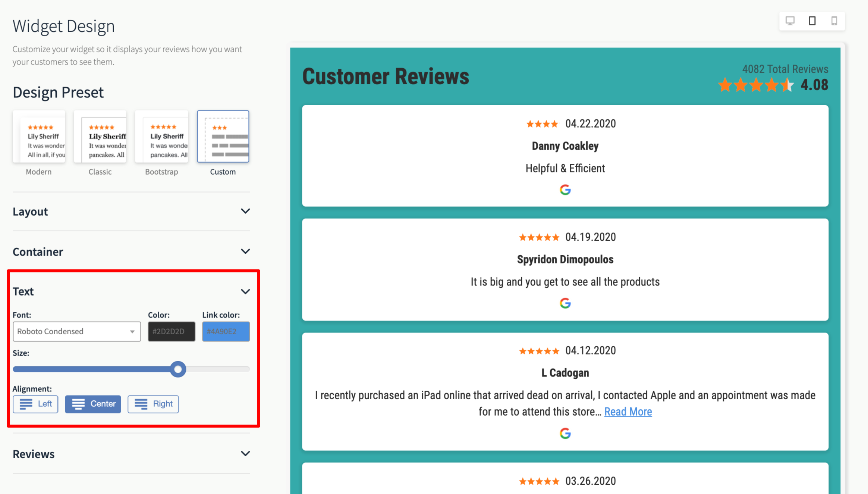The width and height of the screenshot is (868, 494).
Task: Open the Roboto Condensed font dropdown
Action: [x=77, y=331]
